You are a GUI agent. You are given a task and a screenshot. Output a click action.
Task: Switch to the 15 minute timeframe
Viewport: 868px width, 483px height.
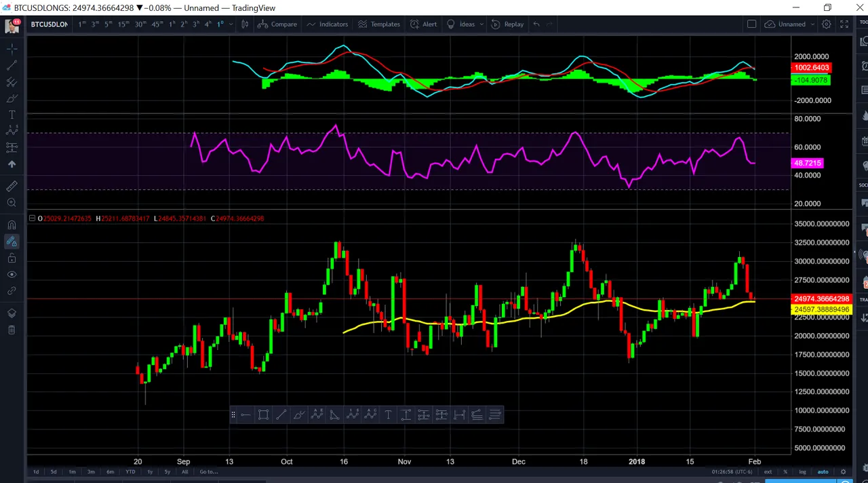point(123,24)
